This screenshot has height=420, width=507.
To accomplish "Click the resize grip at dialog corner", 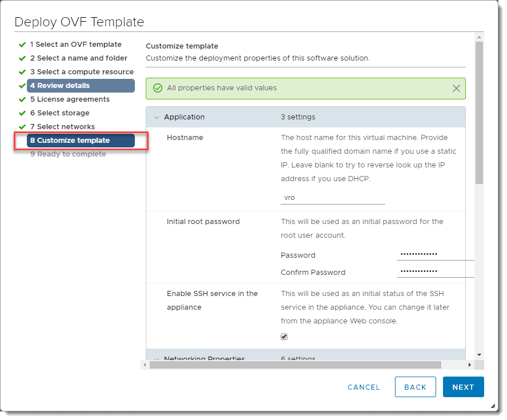I will pyautogui.click(x=493, y=406).
